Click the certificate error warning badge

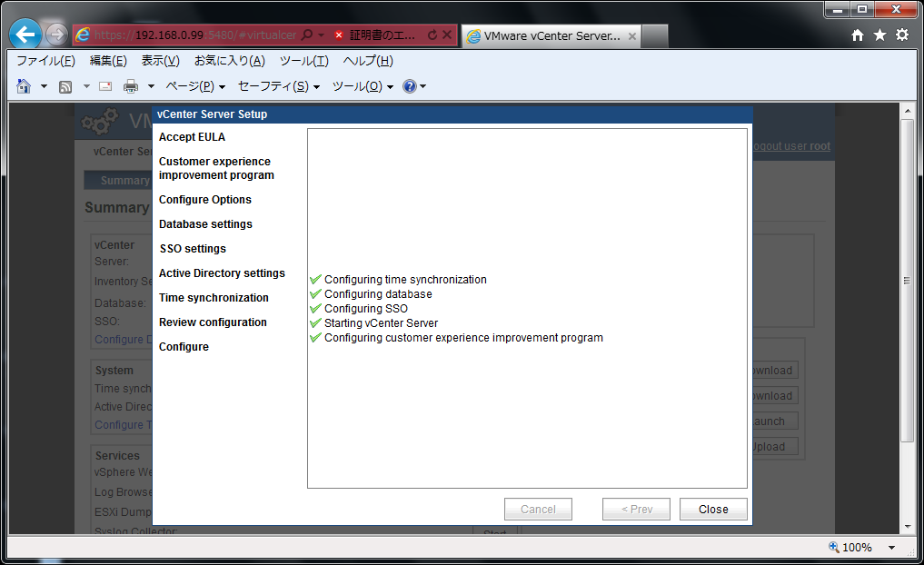pyautogui.click(x=374, y=35)
